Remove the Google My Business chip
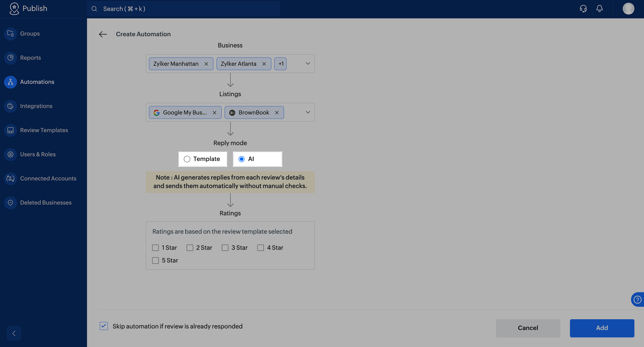Image resolution: width=644 pixels, height=347 pixels. 214,113
